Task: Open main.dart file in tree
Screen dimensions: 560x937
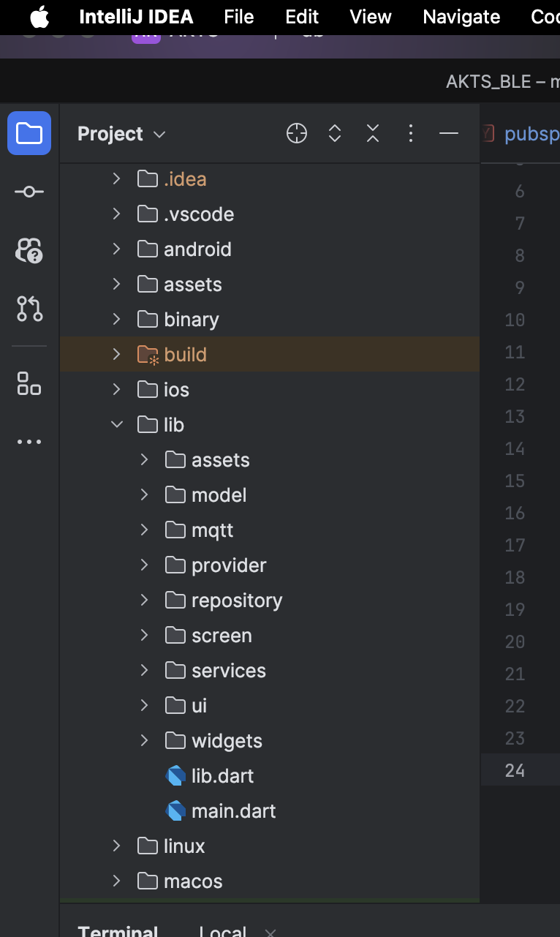Action: pyautogui.click(x=233, y=810)
